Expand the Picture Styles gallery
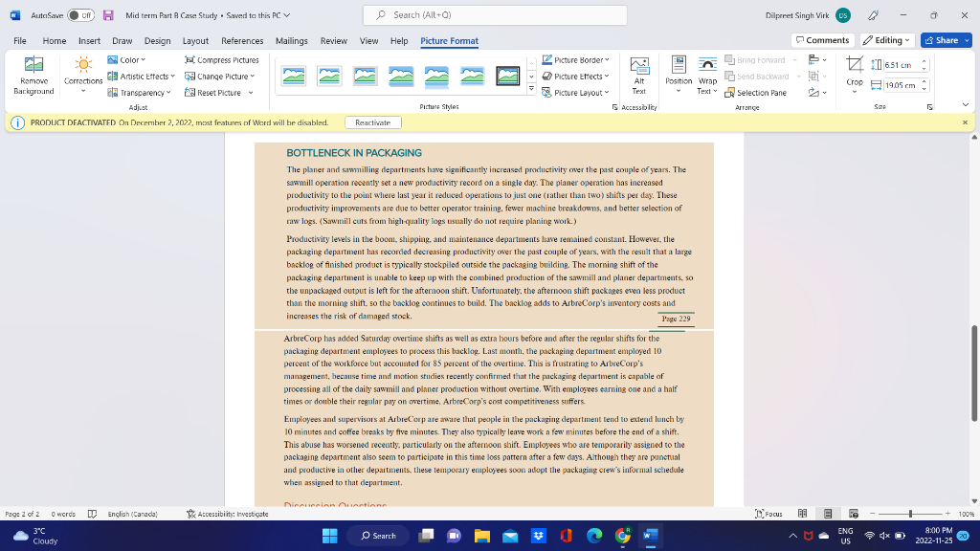 point(531,89)
